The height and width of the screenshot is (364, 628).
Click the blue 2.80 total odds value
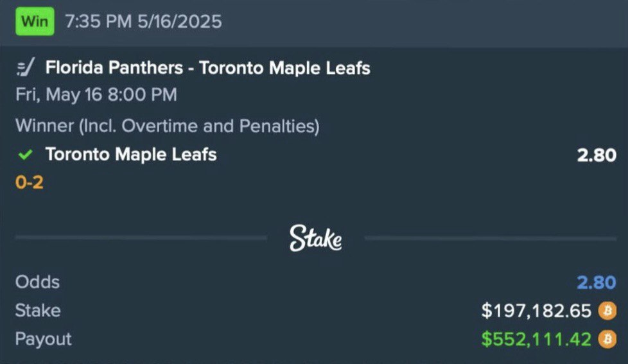click(x=597, y=282)
